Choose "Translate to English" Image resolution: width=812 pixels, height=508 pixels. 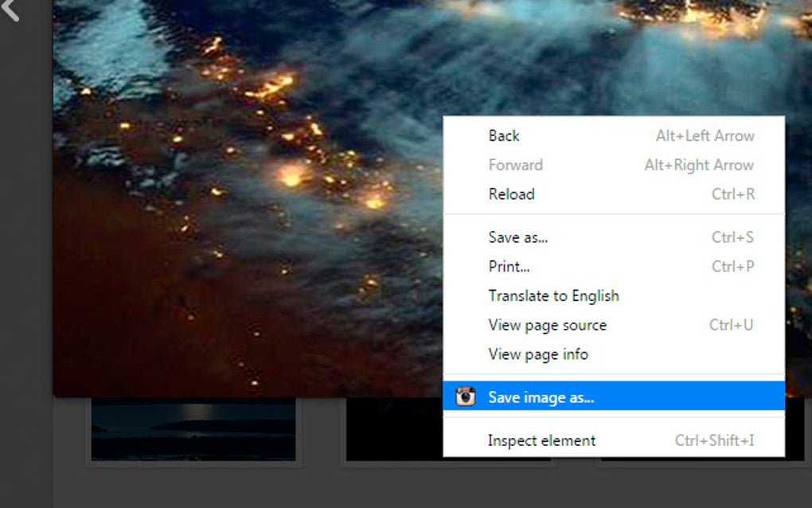pos(554,295)
